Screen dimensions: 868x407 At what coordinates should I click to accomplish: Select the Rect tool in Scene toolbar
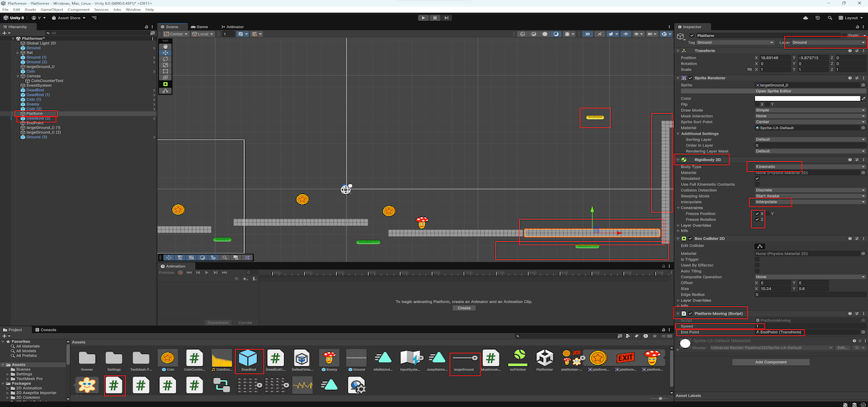tap(165, 71)
